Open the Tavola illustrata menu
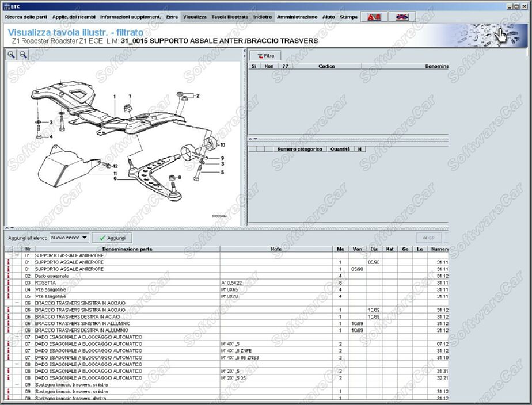This screenshot has width=532, height=405. (230, 17)
